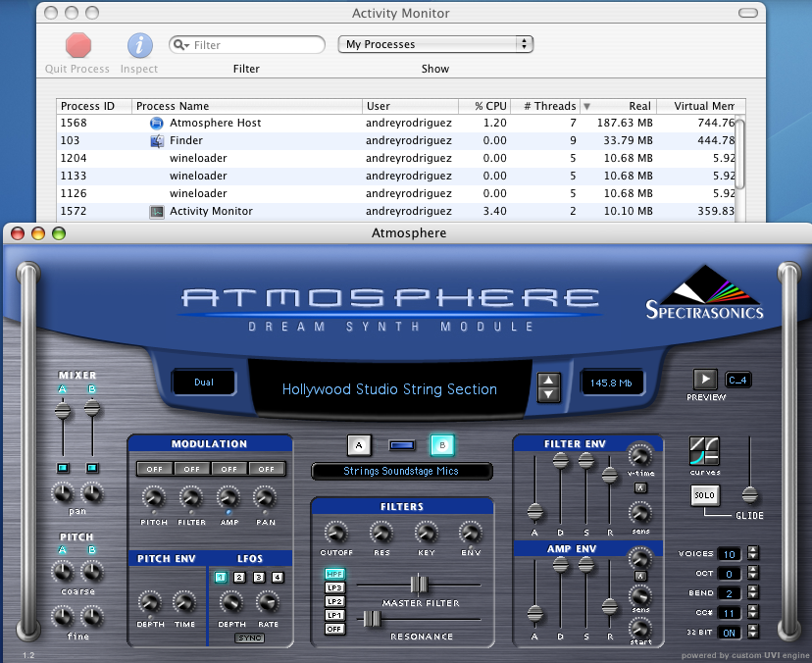
Task: Select layer B button
Action: pyautogui.click(x=441, y=445)
